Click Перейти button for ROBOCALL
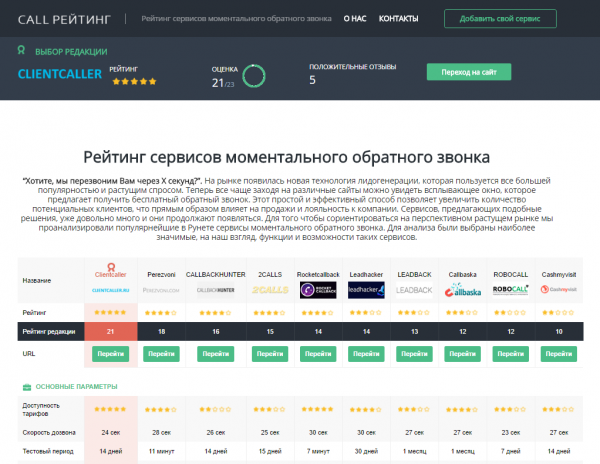Image resolution: width=600 pixels, height=464 pixels. coord(510,354)
